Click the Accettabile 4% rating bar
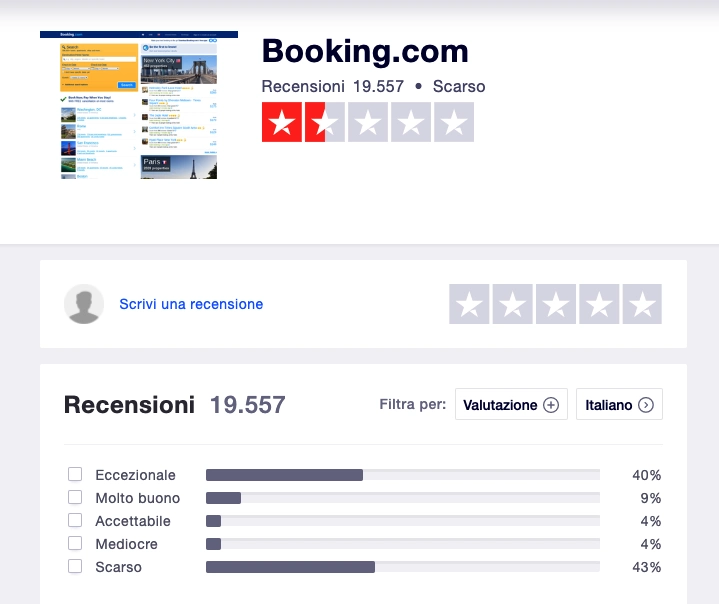719x604 pixels. point(403,521)
